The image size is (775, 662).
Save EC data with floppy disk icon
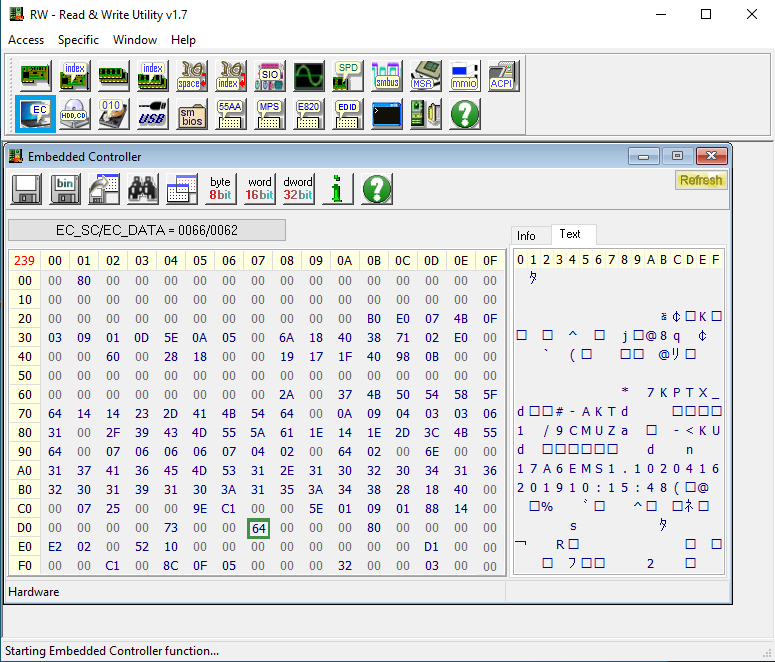click(x=27, y=189)
